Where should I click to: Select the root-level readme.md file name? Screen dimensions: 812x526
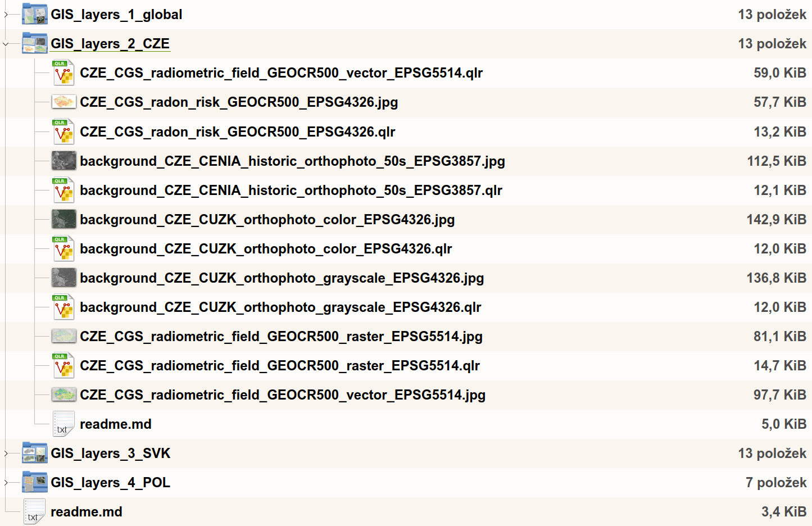click(x=87, y=512)
